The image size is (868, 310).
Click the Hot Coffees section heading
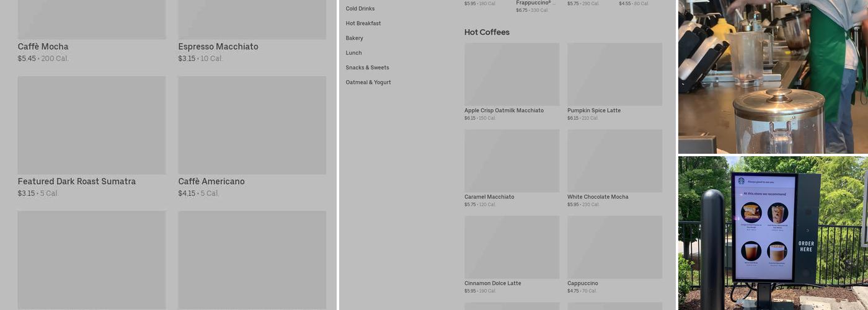487,32
